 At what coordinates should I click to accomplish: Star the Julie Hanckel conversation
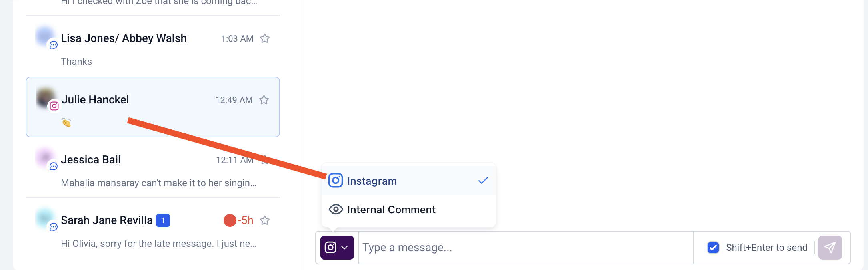point(264,100)
